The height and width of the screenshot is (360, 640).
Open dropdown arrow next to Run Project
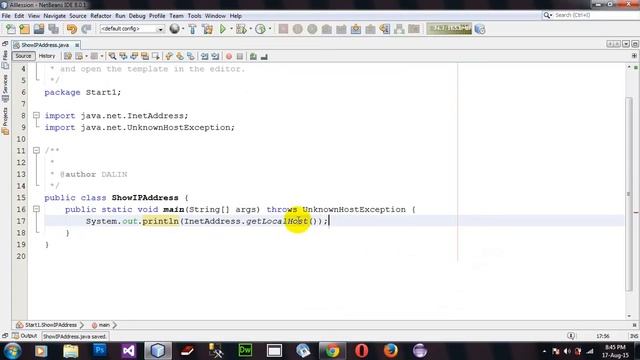coord(231,29)
